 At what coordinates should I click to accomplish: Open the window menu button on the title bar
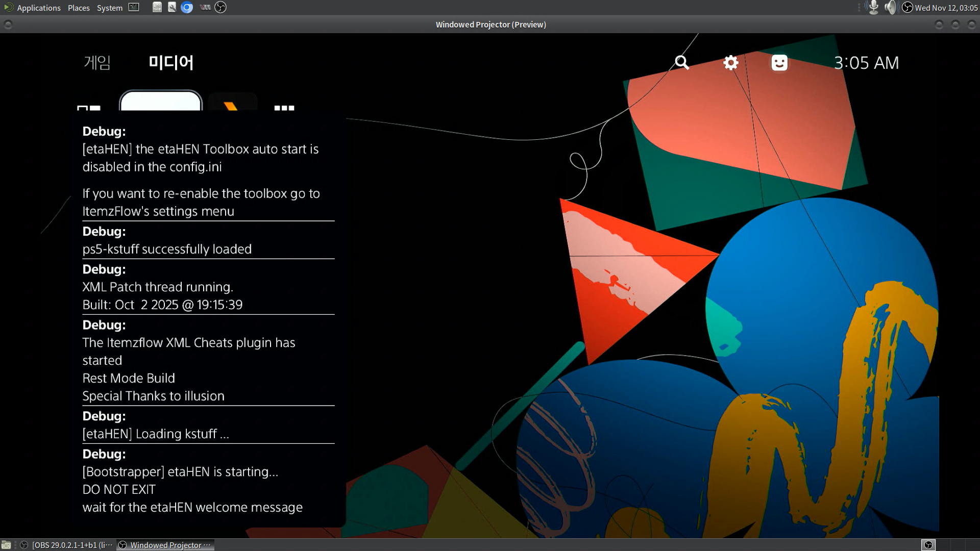(x=8, y=24)
